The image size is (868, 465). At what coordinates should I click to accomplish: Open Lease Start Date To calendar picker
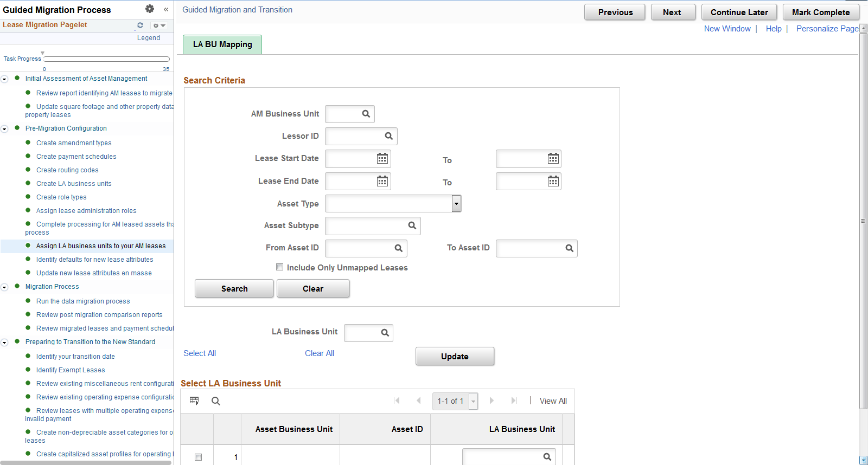click(553, 158)
